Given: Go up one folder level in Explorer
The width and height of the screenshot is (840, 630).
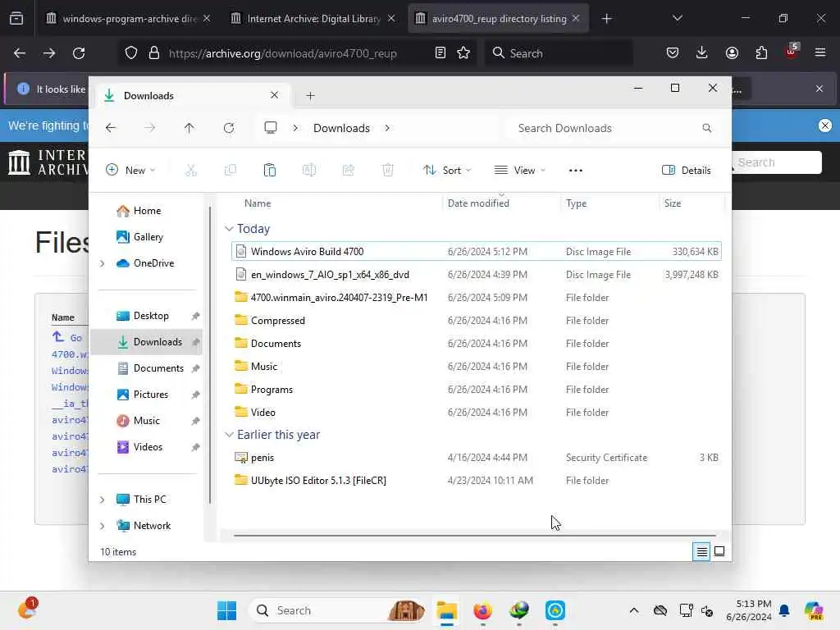Looking at the screenshot, I should 189,128.
